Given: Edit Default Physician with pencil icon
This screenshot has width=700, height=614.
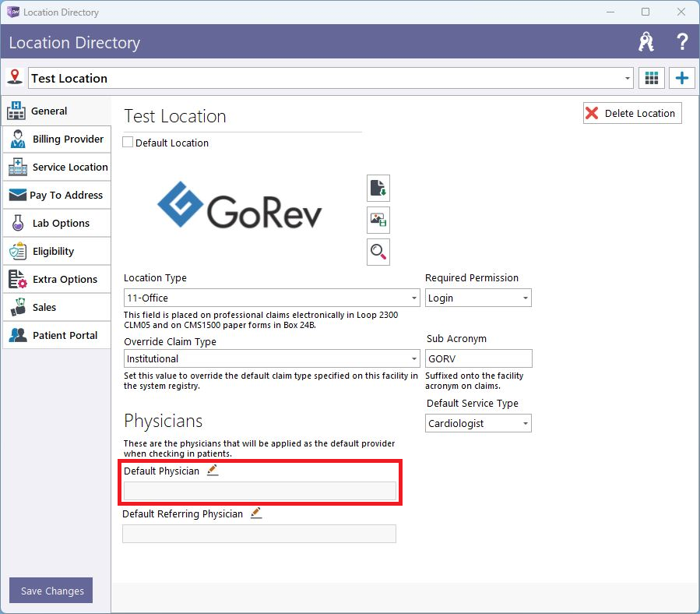Looking at the screenshot, I should (213, 470).
